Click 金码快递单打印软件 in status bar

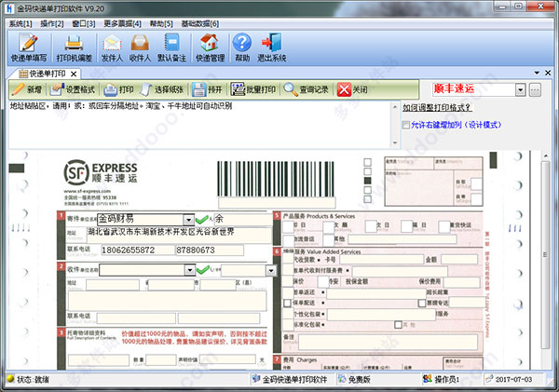click(290, 380)
